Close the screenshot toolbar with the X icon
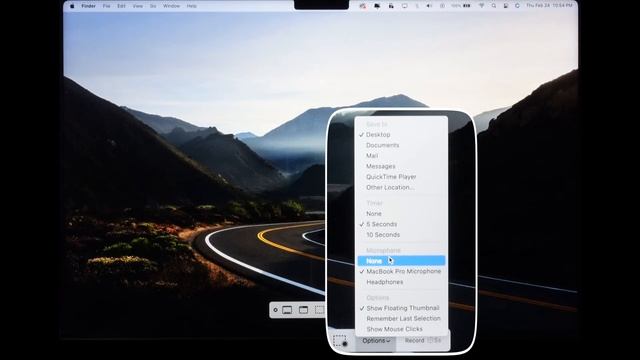 [276, 310]
